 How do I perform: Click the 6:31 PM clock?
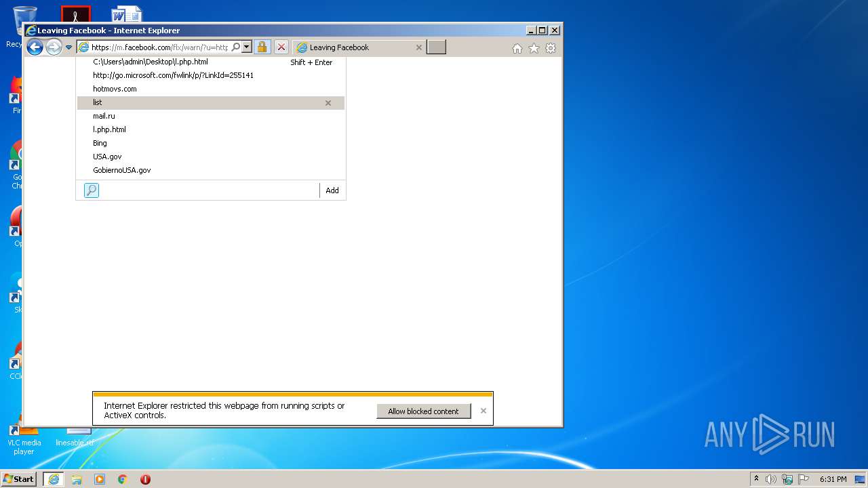coord(833,479)
